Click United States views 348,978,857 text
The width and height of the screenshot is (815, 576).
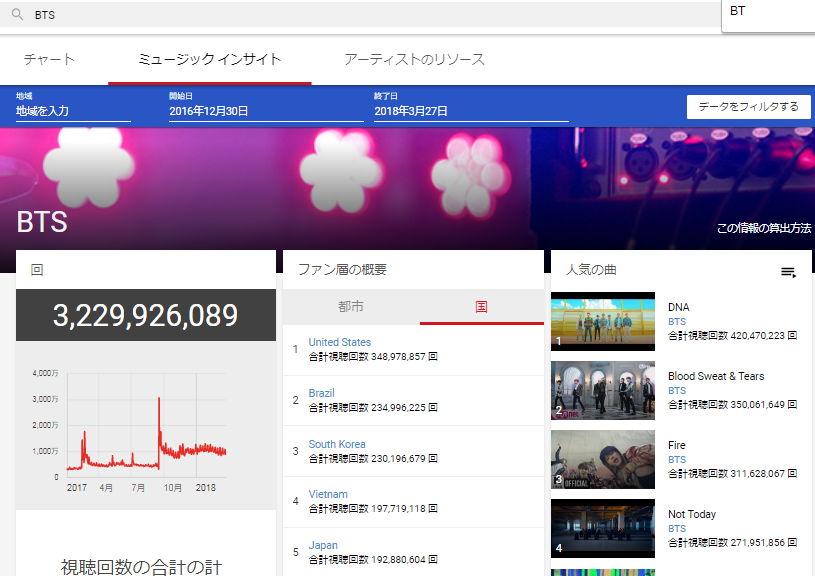point(373,357)
